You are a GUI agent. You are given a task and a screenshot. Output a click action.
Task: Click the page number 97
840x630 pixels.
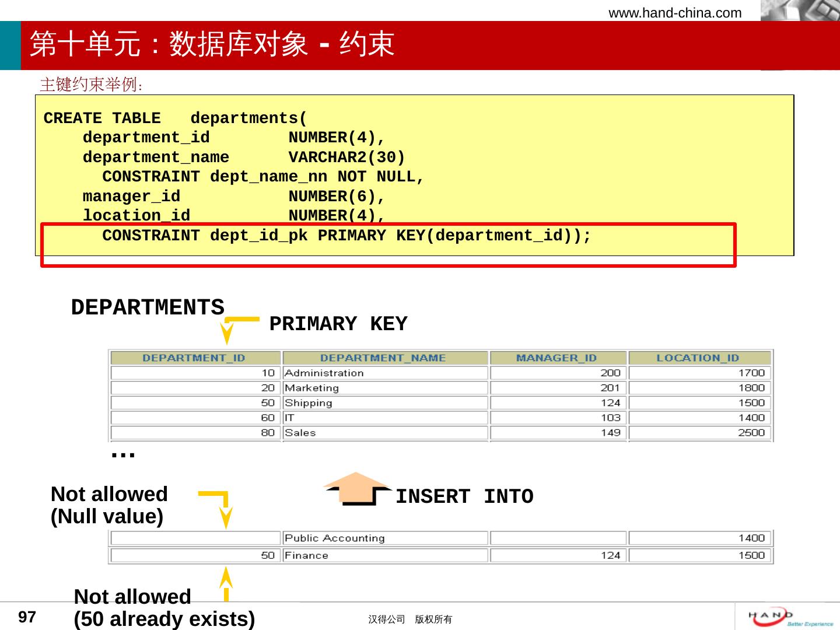tap(27, 617)
